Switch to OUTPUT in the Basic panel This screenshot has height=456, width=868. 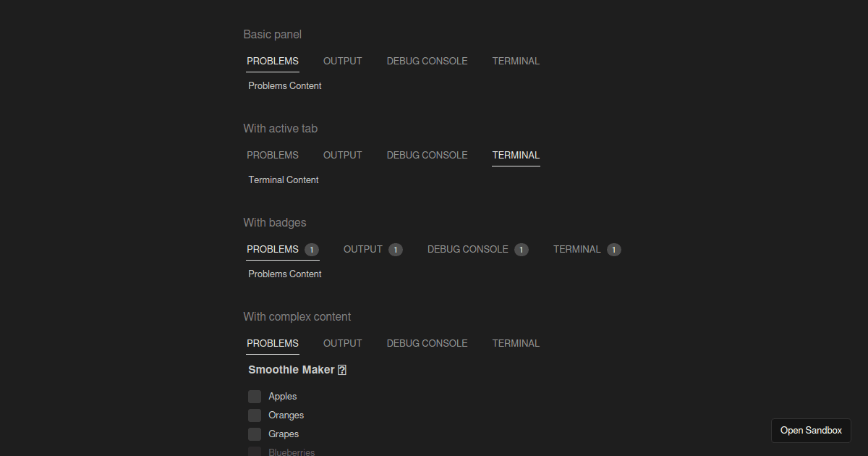(342, 61)
